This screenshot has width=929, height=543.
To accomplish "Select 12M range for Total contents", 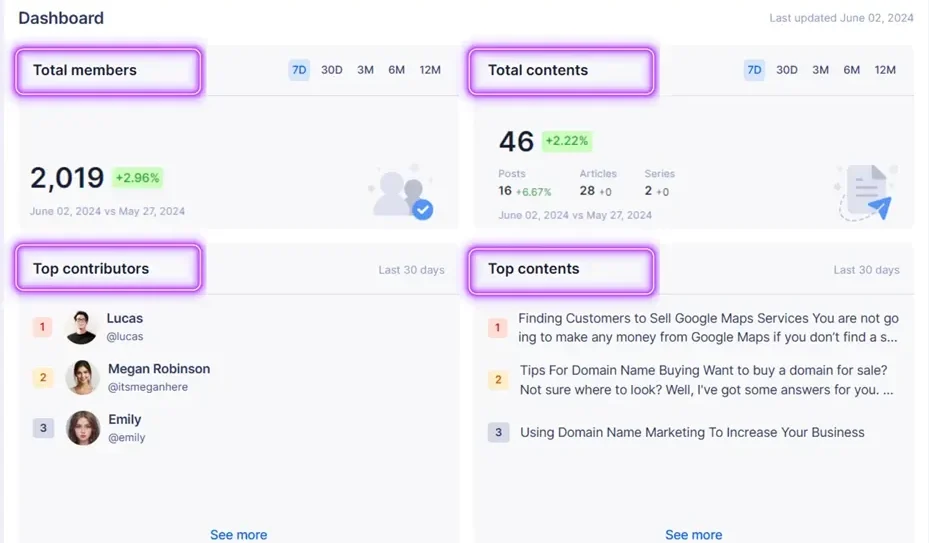I will (x=885, y=70).
